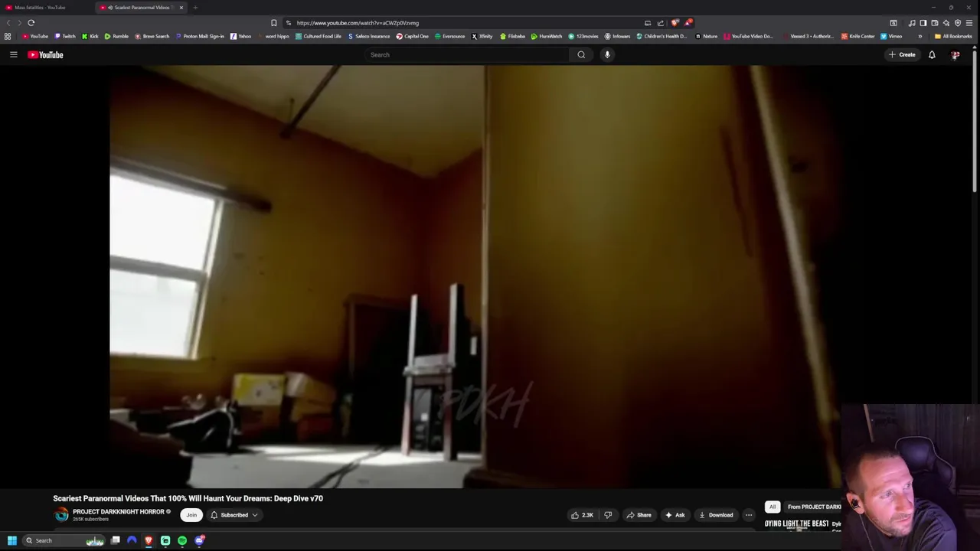The width and height of the screenshot is (980, 551).
Task: Open Brave Shields lion icon
Action: [x=675, y=22]
